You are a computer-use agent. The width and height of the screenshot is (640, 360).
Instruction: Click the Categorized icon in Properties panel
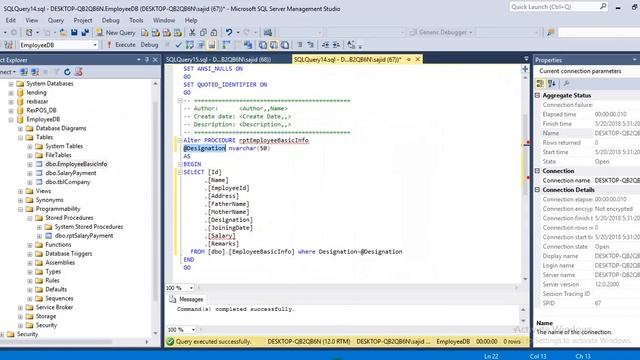coord(540,84)
